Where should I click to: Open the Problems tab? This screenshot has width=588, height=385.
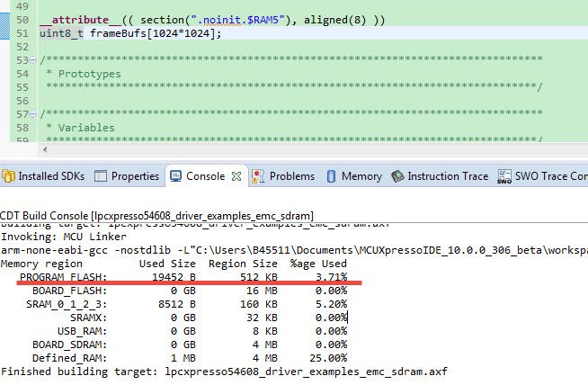click(x=283, y=176)
